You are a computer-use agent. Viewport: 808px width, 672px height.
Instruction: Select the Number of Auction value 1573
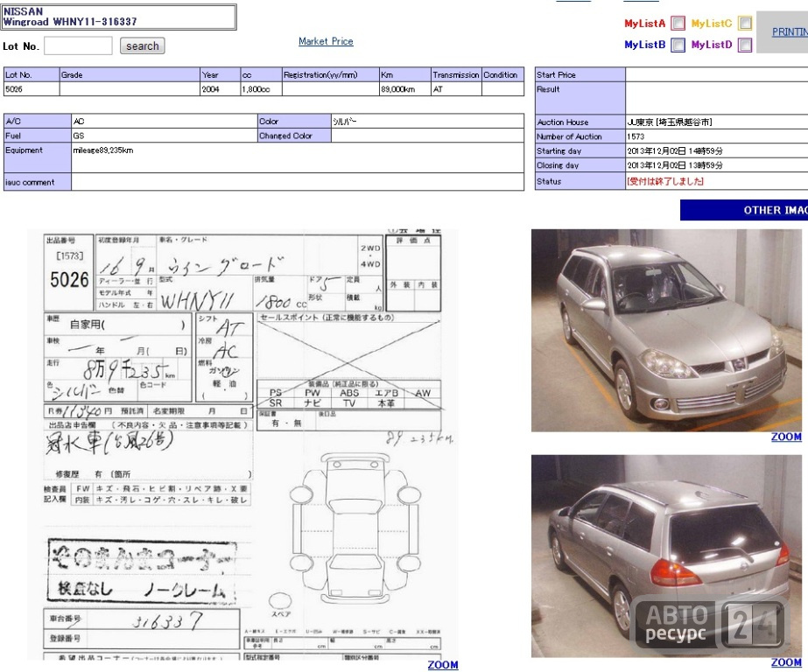[636, 136]
